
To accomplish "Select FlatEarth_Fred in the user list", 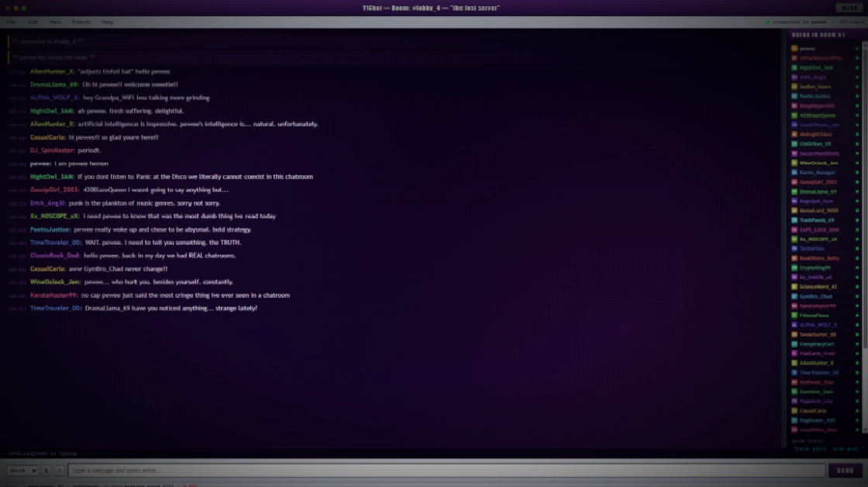I will 825,354.
